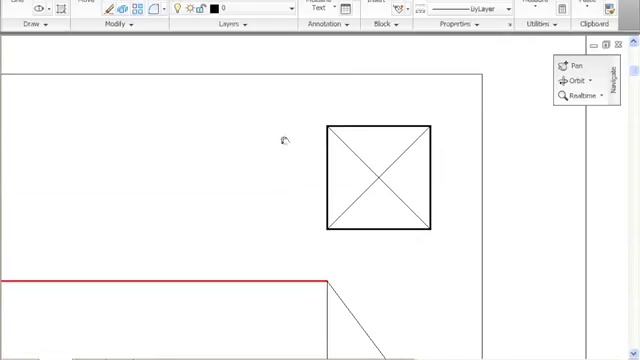
Task: Click the black layer color swatch
Action: (x=214, y=9)
